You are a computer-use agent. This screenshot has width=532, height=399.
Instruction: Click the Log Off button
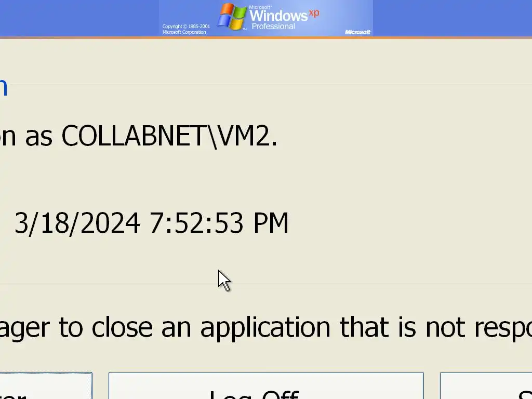tap(266, 386)
